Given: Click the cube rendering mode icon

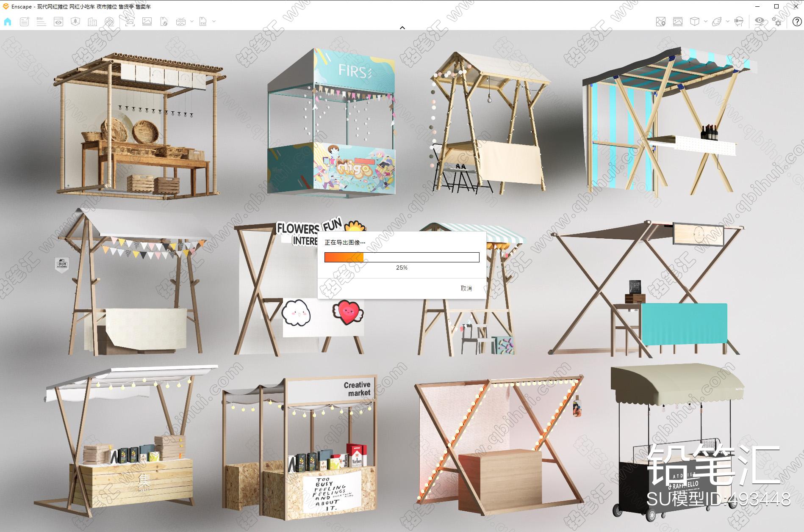Looking at the screenshot, I should click(695, 22).
